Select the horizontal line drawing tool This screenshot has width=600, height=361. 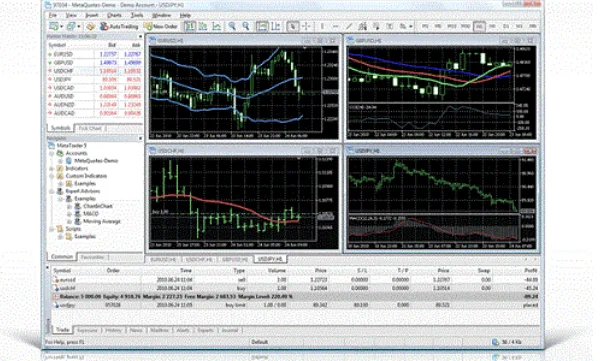click(x=336, y=26)
